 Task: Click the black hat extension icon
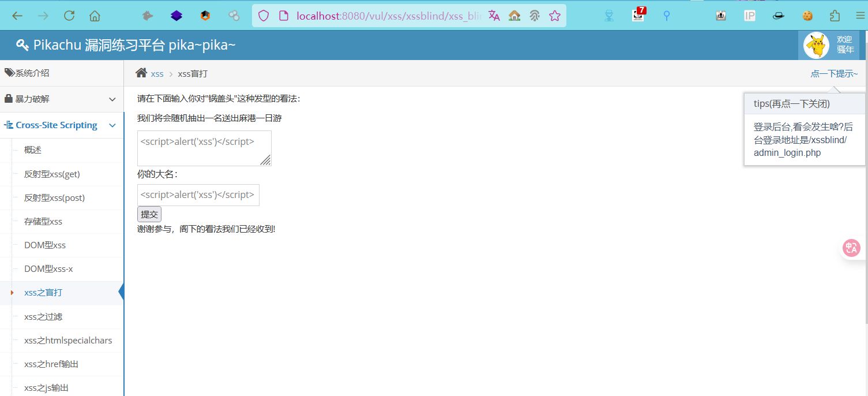coord(779,16)
